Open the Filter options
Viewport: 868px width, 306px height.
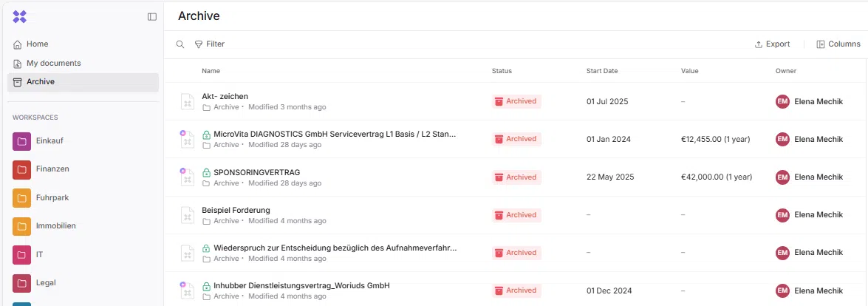point(210,44)
